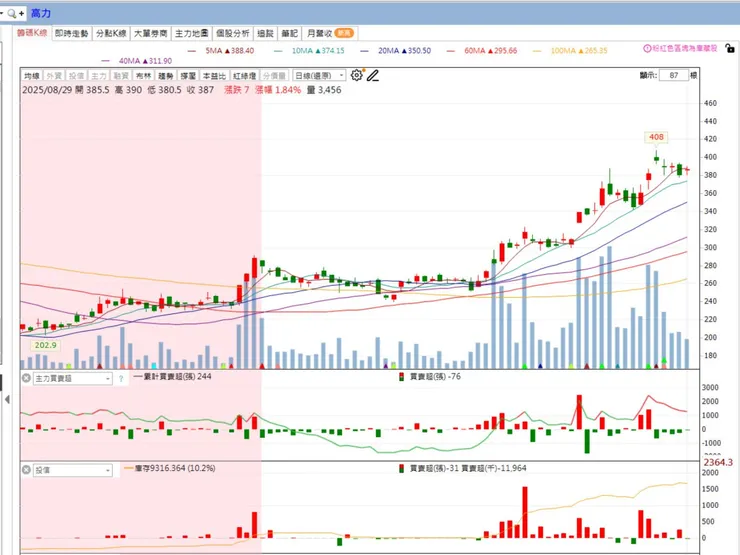This screenshot has width=740, height=555.
Task: Open the 日線(還原) period dropdown
Action: click(x=319, y=76)
